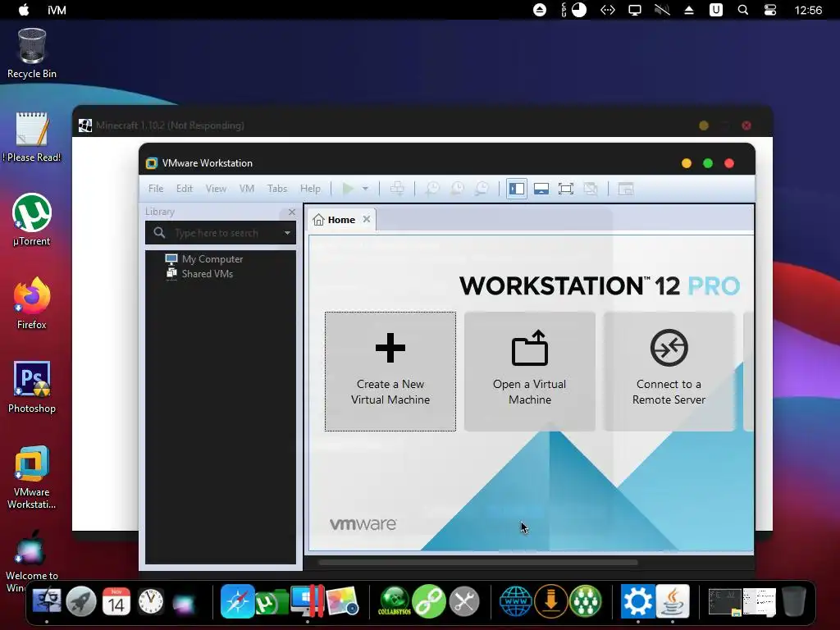This screenshot has width=840, height=630.
Task: Click the muted volume icon in the menu bar
Action: point(662,10)
